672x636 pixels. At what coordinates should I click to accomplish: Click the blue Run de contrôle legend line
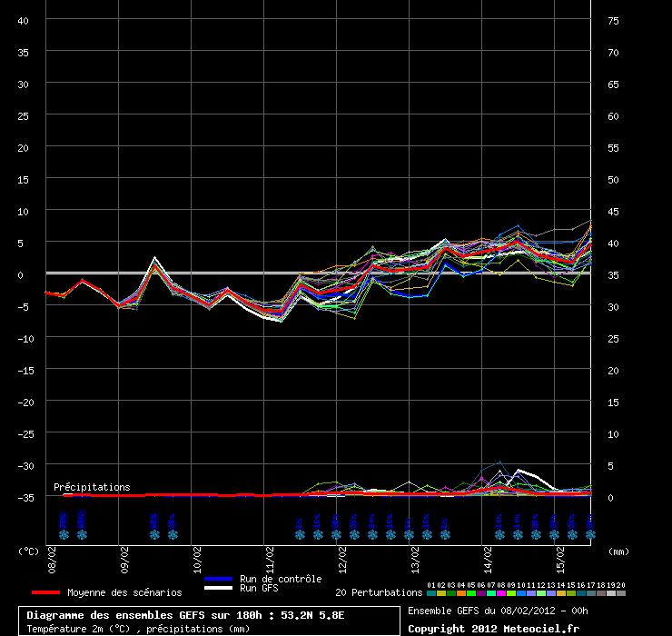(219, 579)
